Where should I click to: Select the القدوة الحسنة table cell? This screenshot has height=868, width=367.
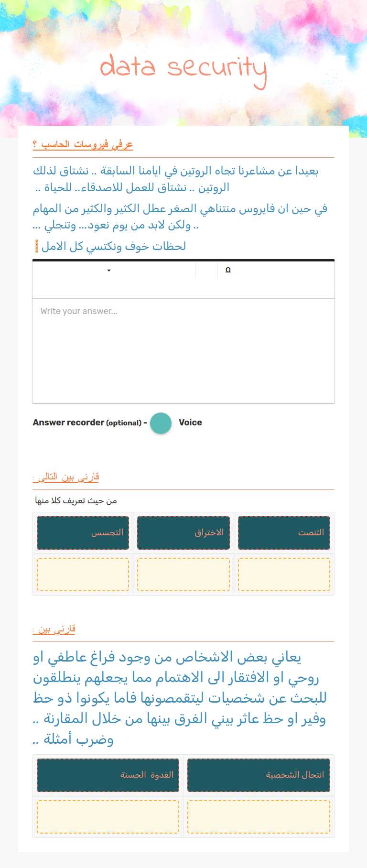pos(108,775)
